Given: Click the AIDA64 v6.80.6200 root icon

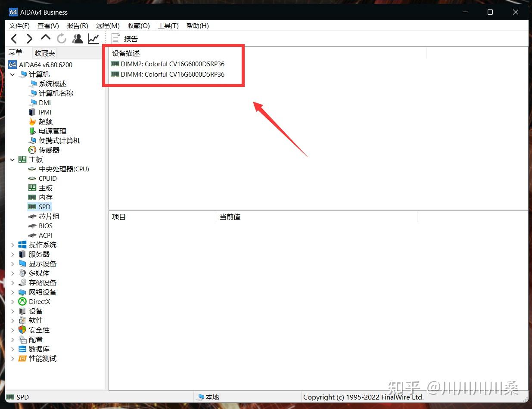Looking at the screenshot, I should point(12,65).
